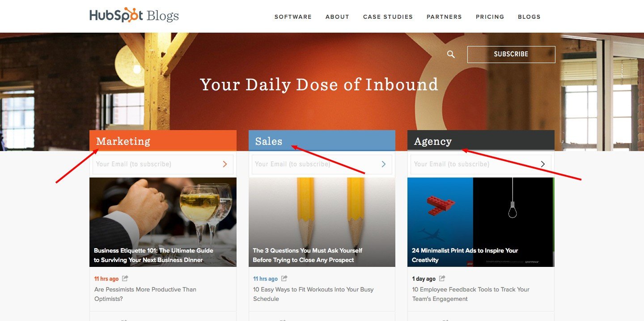Open the Business Etiquette 101 article
This screenshot has height=321, width=644.
(163, 222)
